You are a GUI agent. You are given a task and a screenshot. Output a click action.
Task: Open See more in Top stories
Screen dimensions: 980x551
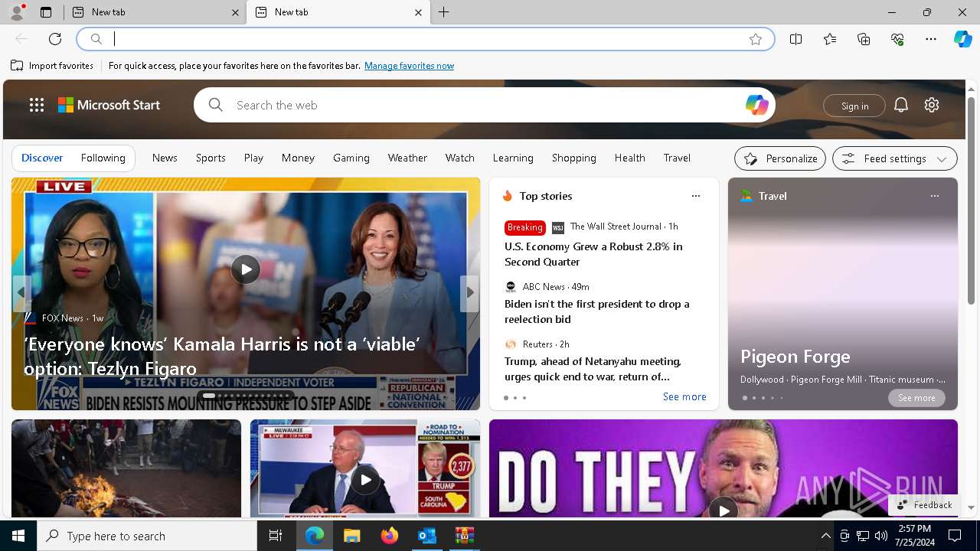tap(684, 396)
